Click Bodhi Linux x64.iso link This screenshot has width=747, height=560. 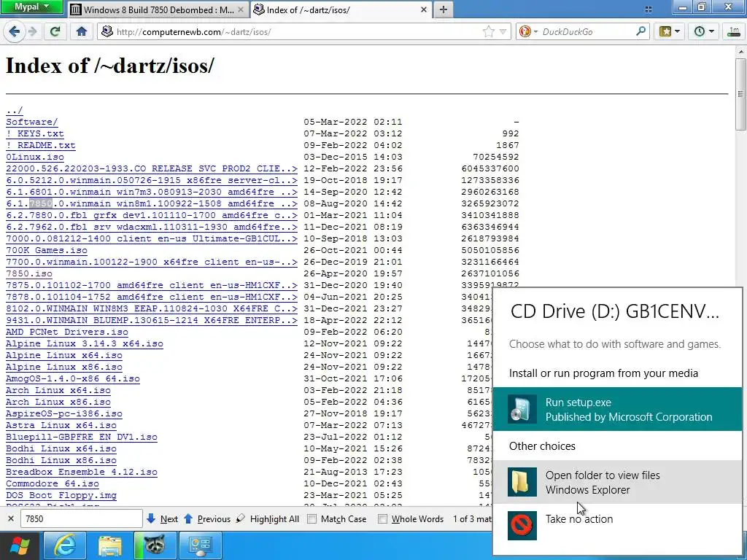coord(61,448)
